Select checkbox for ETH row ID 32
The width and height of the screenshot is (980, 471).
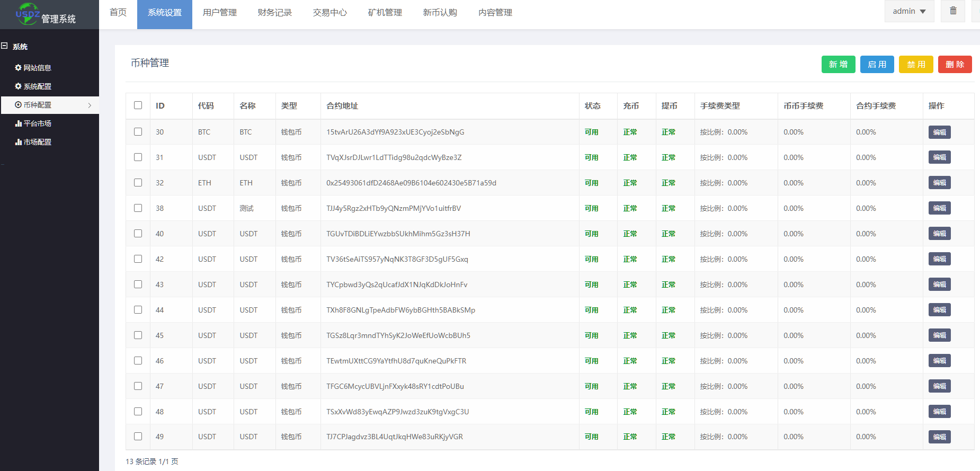tap(138, 183)
